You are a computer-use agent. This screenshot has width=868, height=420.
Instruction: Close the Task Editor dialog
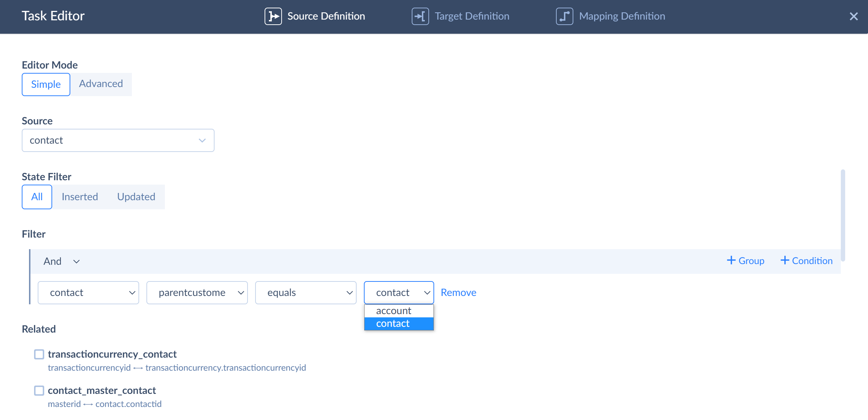854,16
